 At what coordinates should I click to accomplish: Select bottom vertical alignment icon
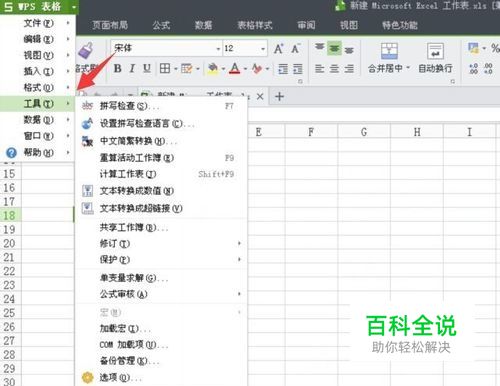click(x=349, y=50)
